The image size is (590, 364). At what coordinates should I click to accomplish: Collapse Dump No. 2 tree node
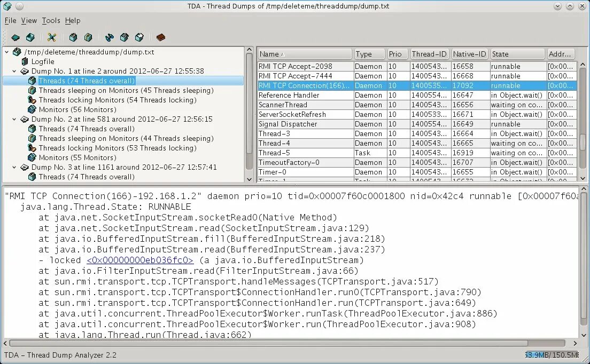14,119
